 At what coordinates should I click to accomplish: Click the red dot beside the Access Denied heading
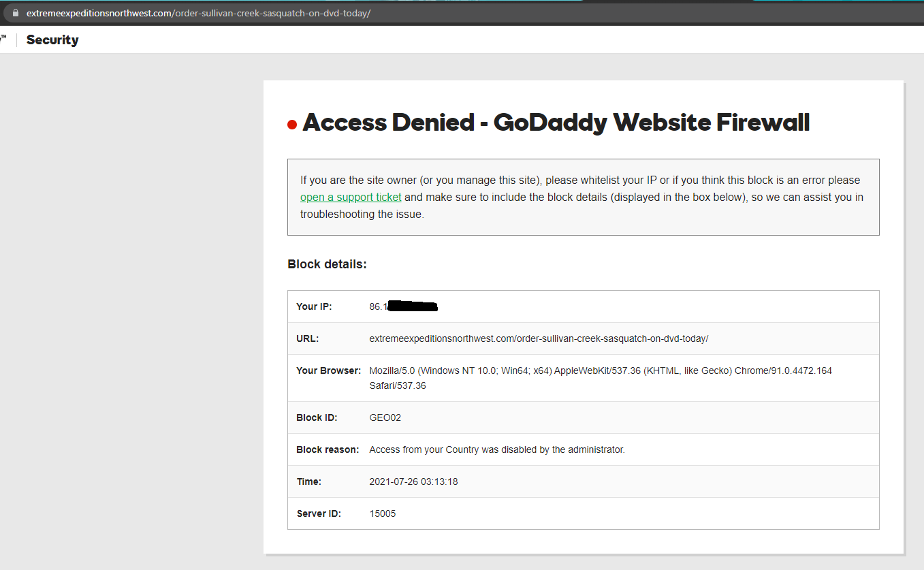tap(292, 125)
